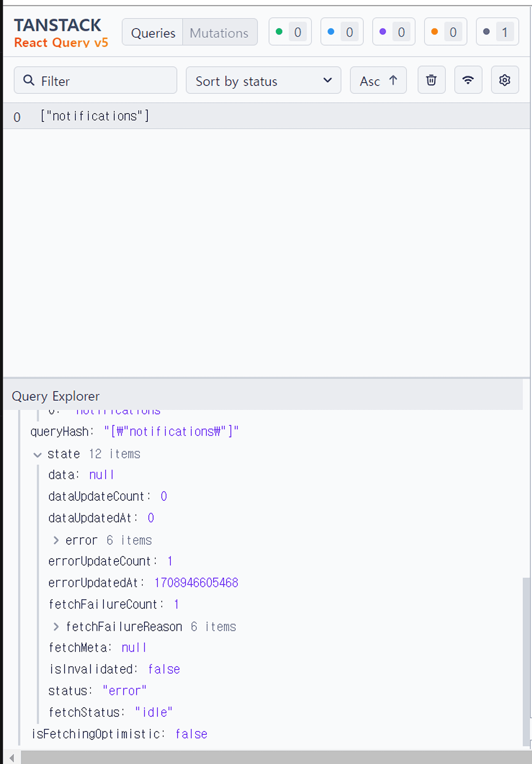Click the horizontal scrollbar left arrow
532x764 pixels.
tap(12, 758)
